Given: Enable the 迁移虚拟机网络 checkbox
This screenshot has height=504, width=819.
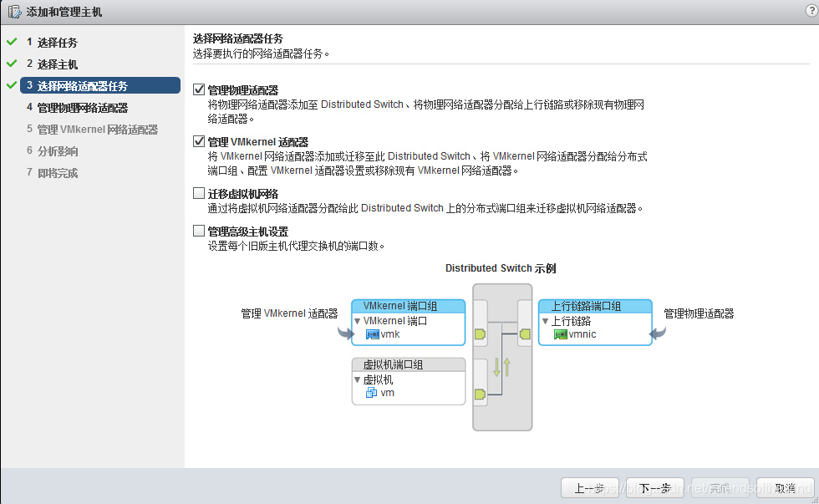Looking at the screenshot, I should tap(199, 193).
